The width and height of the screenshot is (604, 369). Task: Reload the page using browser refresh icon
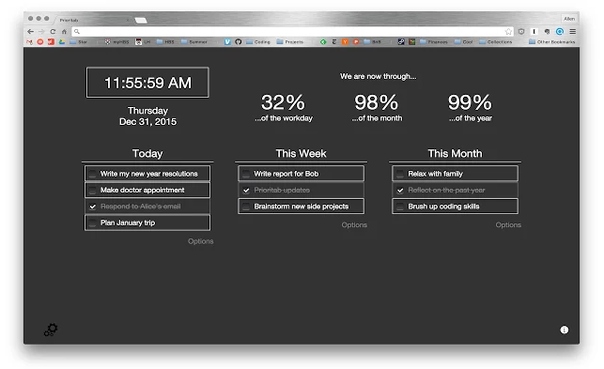[53, 32]
